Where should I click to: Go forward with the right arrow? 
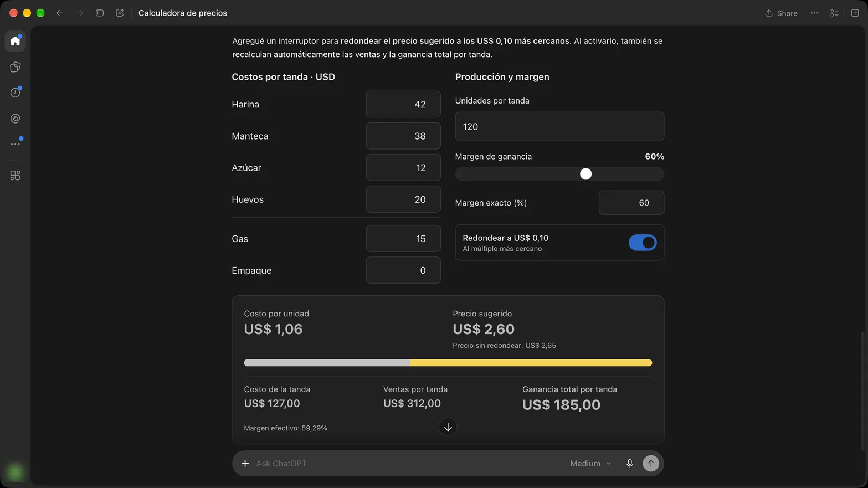click(80, 13)
